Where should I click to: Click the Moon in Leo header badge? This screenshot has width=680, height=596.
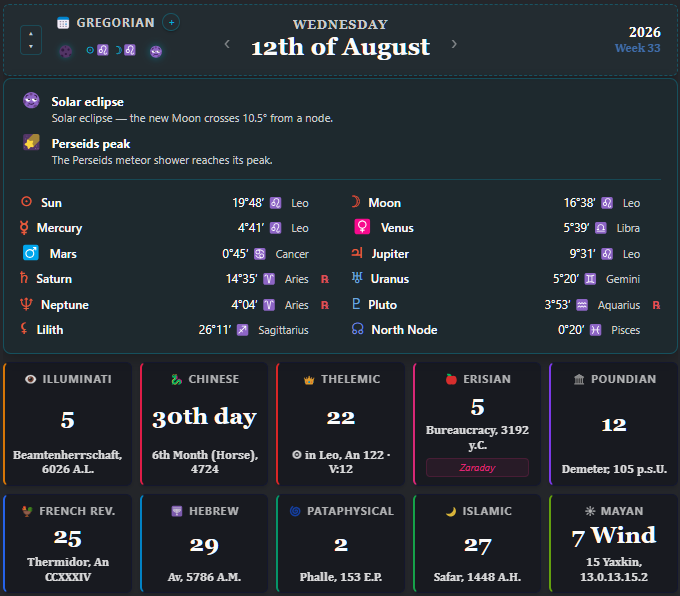click(126, 50)
